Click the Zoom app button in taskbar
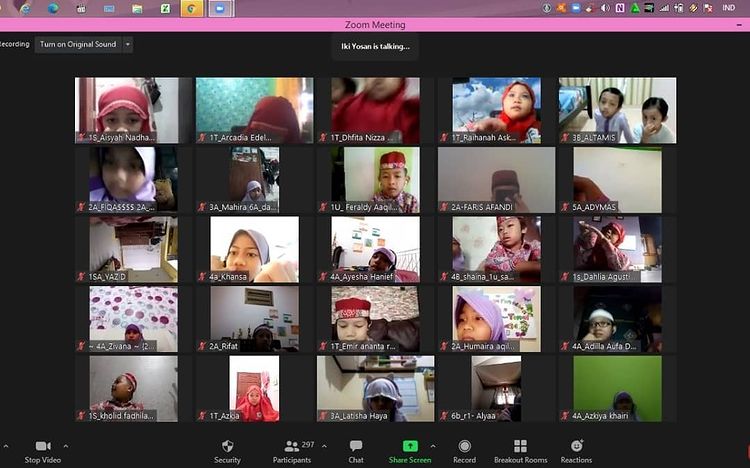 coord(220,8)
